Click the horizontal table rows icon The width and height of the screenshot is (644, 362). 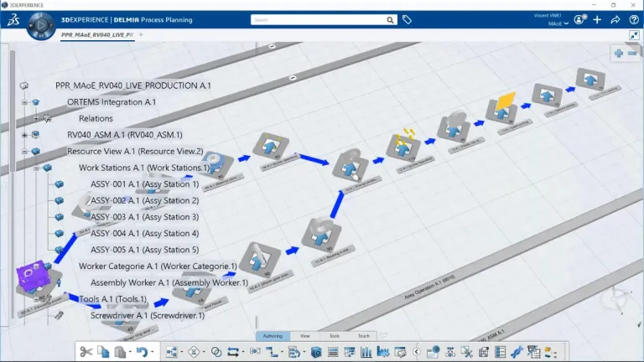coord(333,352)
